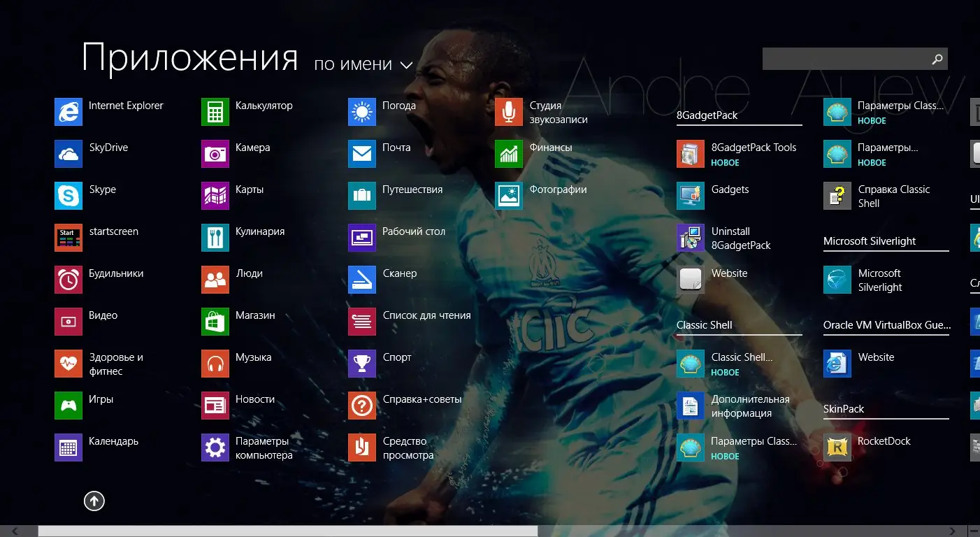Screen dimensions: 980x537
Task: Click the scrollbar left arrow
Action: (15, 531)
